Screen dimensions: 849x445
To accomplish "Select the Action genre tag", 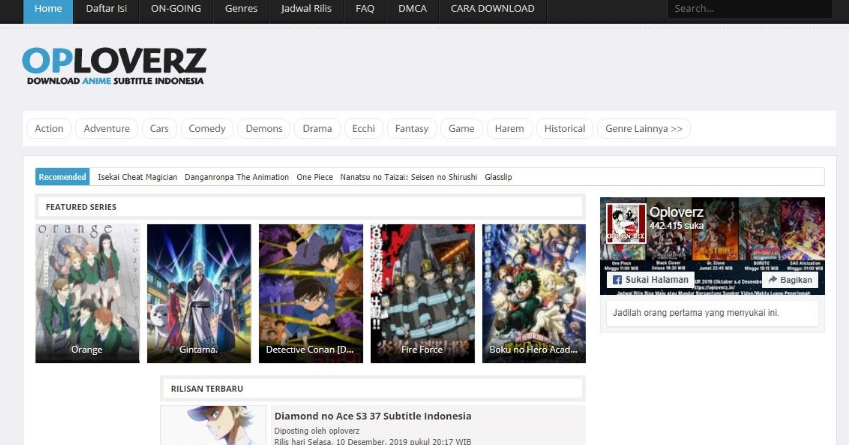I will point(49,129).
